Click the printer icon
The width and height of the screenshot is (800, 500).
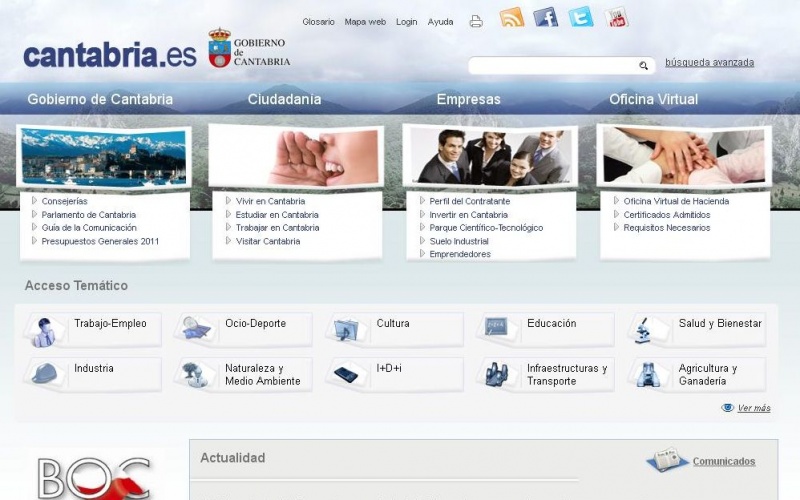click(476, 21)
